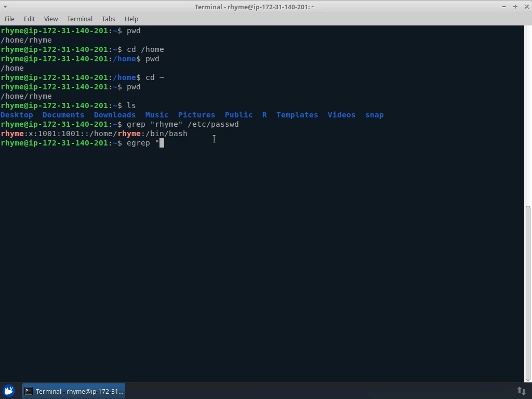
Task: Click the command line after the egrep text
Action: point(162,143)
